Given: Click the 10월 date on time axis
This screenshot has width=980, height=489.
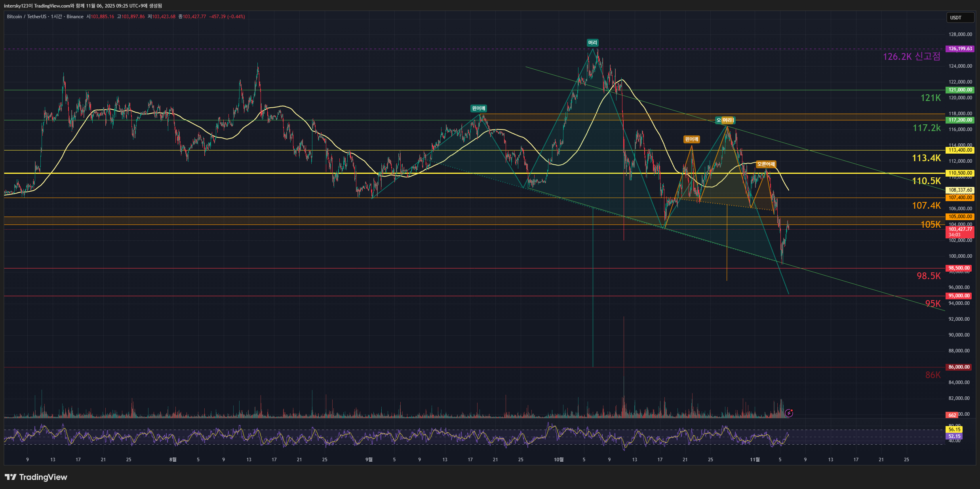Looking at the screenshot, I should pos(558,460).
